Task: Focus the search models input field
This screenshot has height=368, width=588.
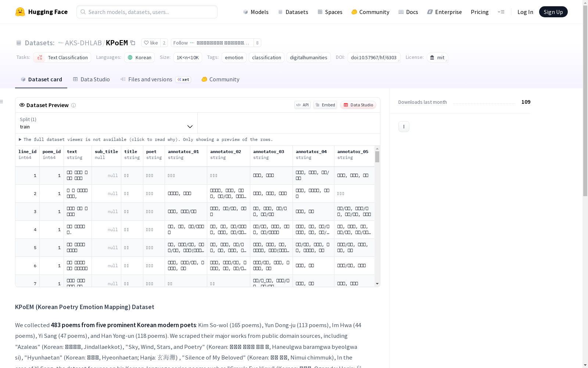Action: (147, 12)
